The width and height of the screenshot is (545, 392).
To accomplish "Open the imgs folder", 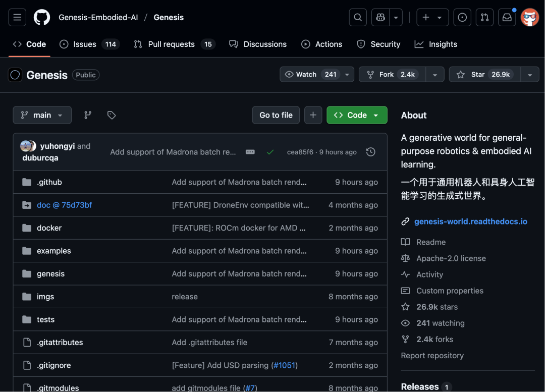I will coord(45,297).
